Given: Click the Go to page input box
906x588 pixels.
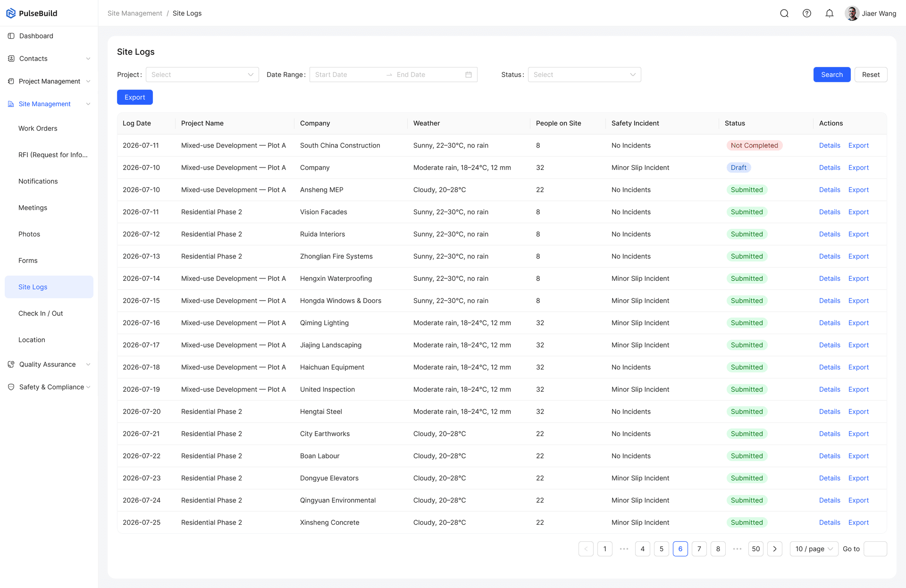Looking at the screenshot, I should (x=875, y=549).
